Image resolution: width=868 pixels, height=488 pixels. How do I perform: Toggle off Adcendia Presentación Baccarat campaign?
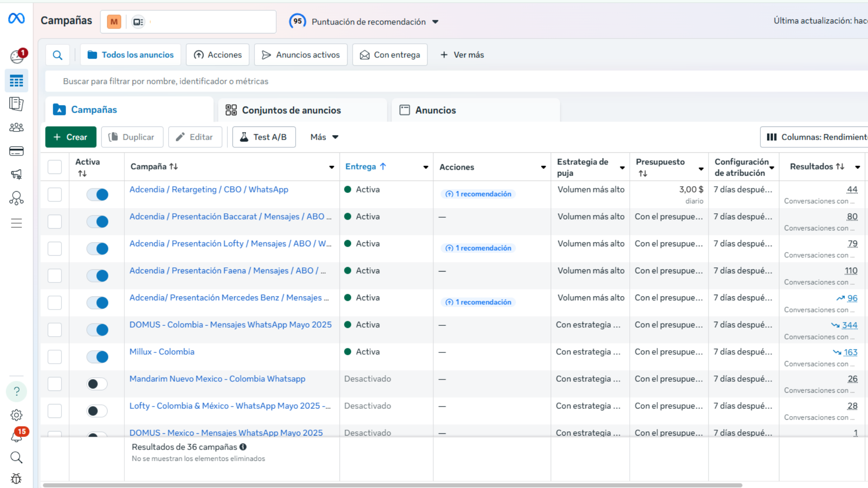tap(97, 222)
